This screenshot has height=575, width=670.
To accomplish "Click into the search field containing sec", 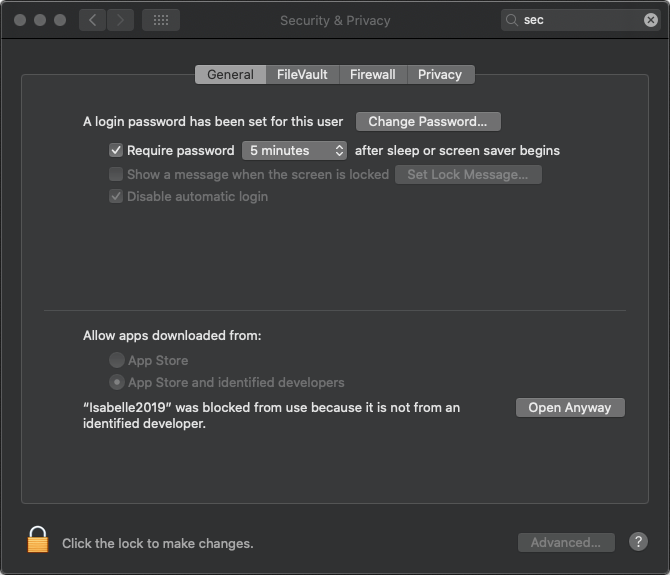I will (581, 20).
